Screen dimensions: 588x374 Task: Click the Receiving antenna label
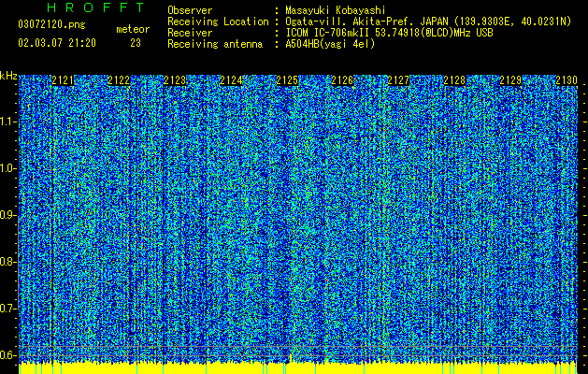coord(215,44)
